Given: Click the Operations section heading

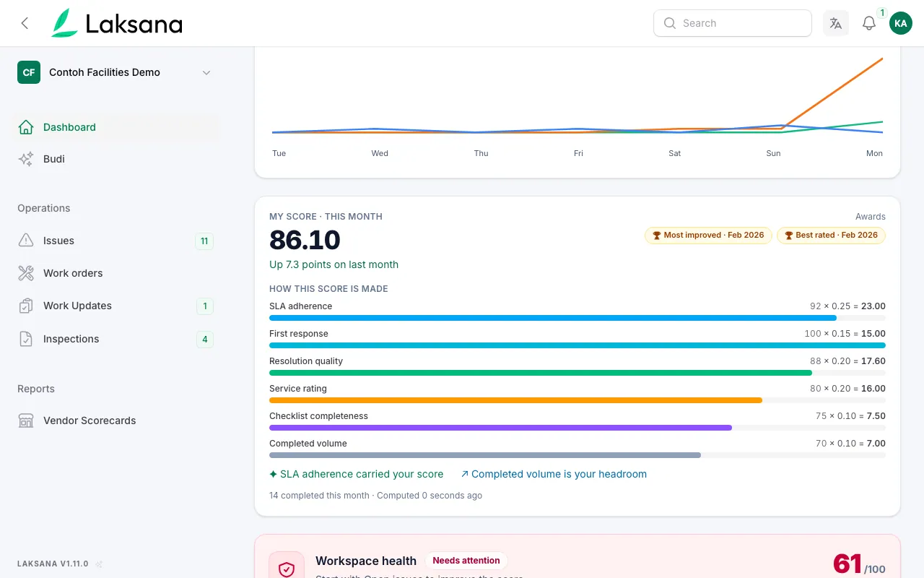Looking at the screenshot, I should pyautogui.click(x=44, y=208).
